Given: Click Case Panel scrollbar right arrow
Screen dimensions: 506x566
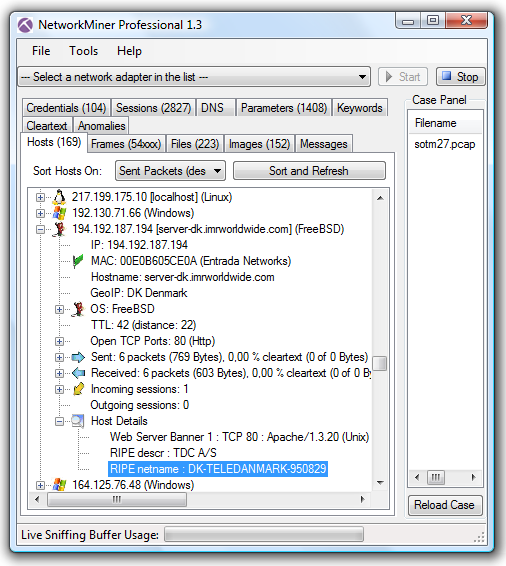Looking at the screenshot, I should (x=474, y=478).
